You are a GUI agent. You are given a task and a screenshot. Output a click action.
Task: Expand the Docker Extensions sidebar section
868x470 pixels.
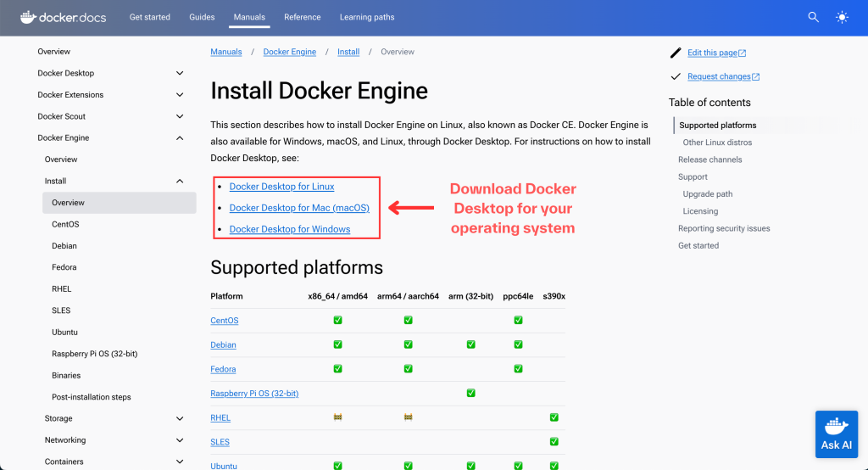tap(180, 95)
